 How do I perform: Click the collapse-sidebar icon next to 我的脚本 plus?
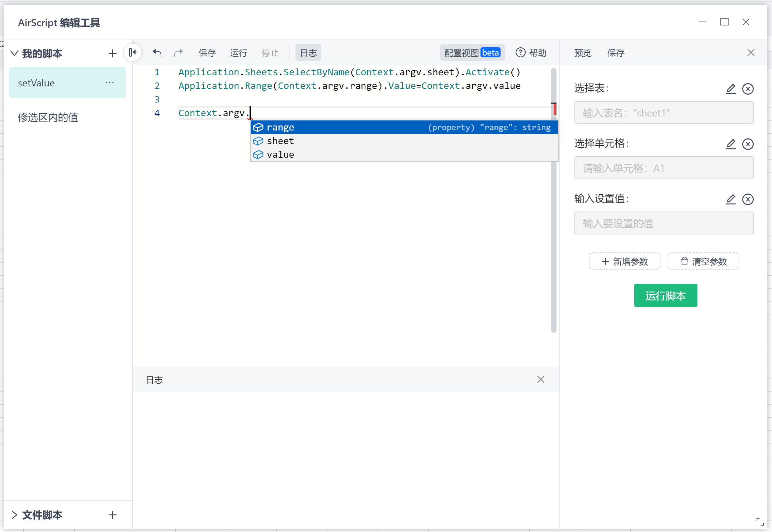pos(133,52)
